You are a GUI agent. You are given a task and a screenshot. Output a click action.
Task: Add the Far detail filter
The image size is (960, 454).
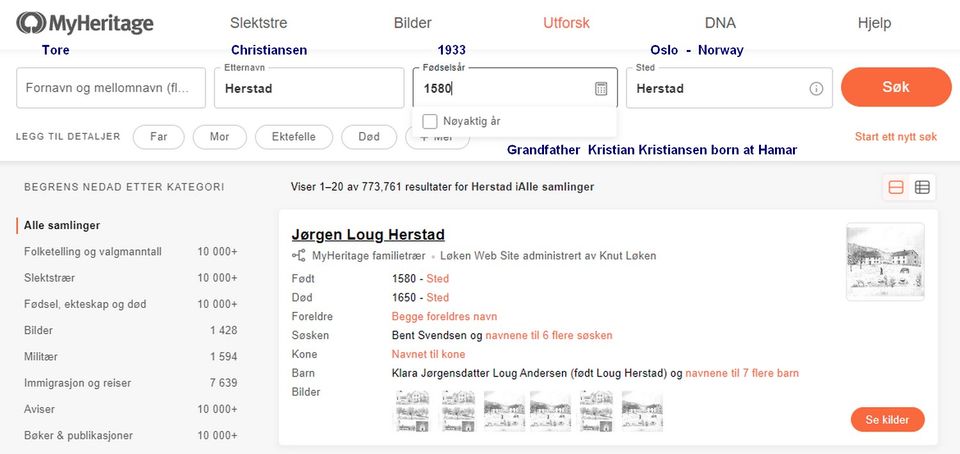click(159, 137)
